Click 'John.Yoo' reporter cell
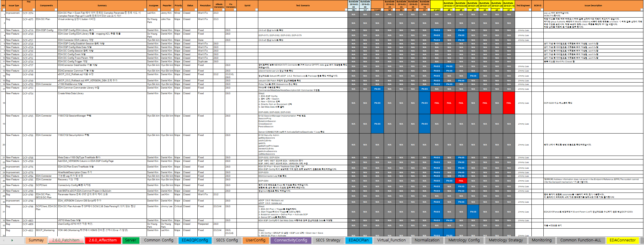Viewport: 644px width, 245px height. 167,23
